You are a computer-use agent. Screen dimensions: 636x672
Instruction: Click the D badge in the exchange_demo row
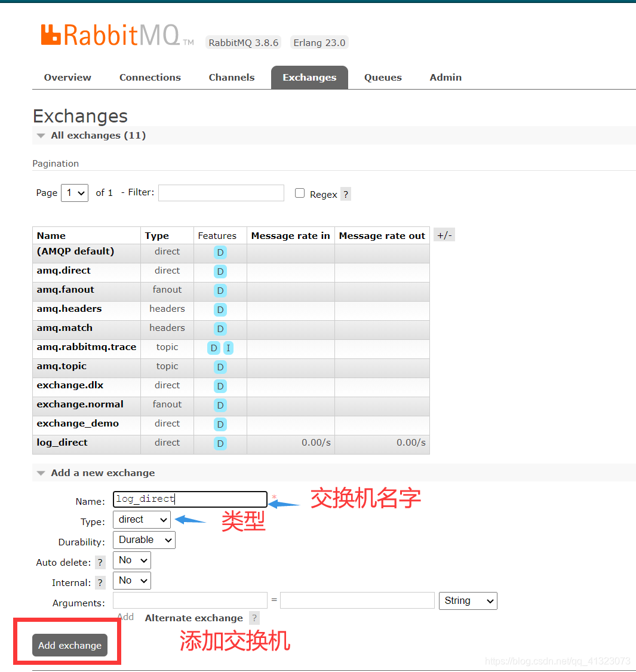[220, 424]
